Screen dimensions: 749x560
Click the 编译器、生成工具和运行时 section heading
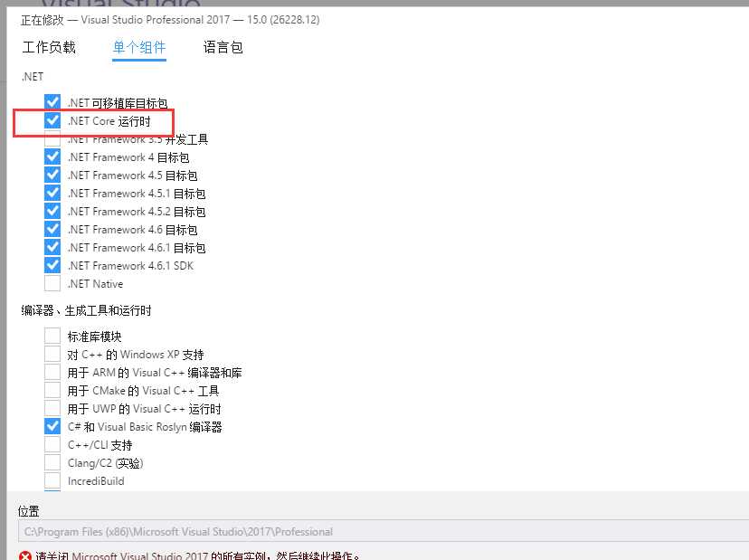point(86,310)
